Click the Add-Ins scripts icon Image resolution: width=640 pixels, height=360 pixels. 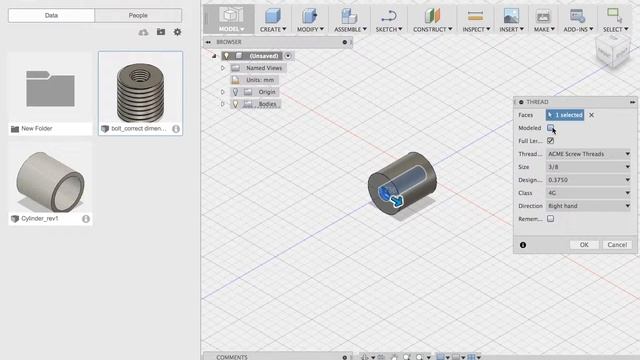(x=577, y=16)
